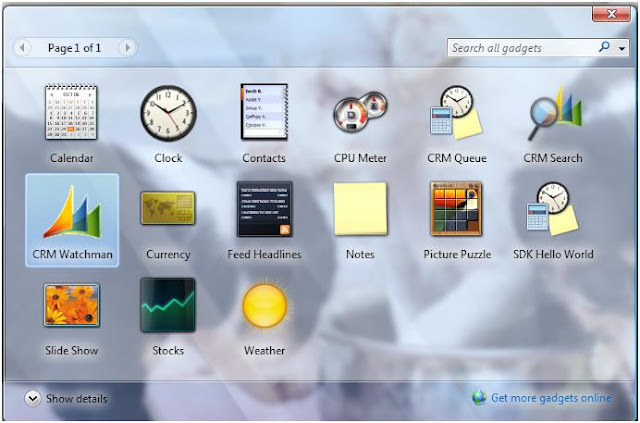Select the CRM Watchman gadget
The image size is (640, 423).
click(72, 220)
